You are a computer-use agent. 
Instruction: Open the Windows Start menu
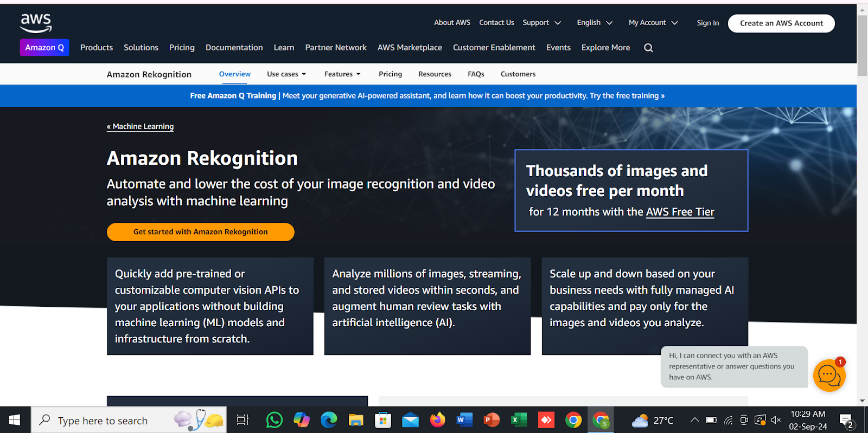point(15,420)
